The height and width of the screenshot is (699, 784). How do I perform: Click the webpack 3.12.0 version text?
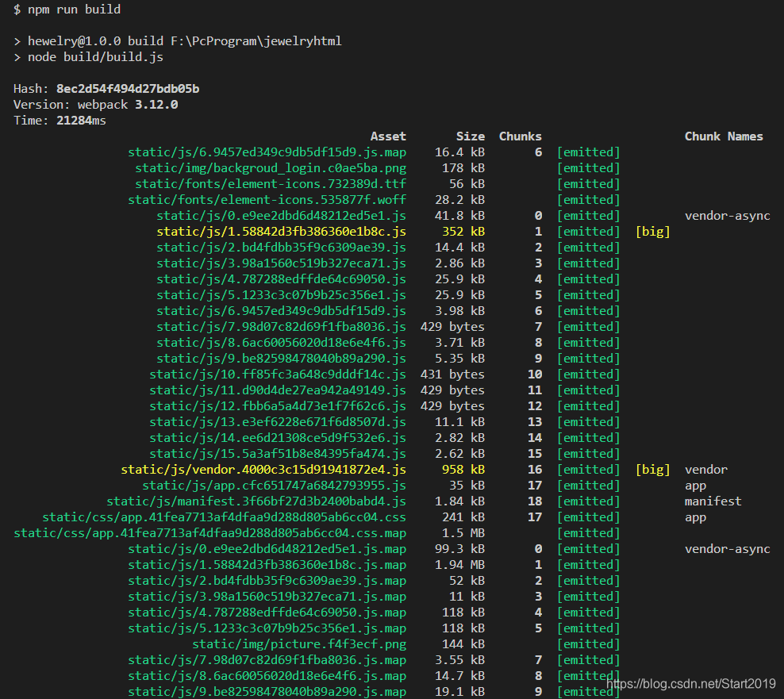tap(128, 105)
